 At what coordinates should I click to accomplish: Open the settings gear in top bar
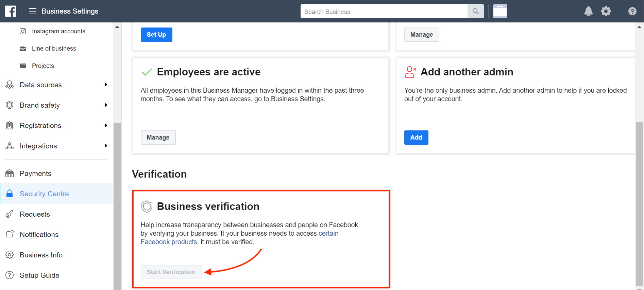pyautogui.click(x=606, y=11)
